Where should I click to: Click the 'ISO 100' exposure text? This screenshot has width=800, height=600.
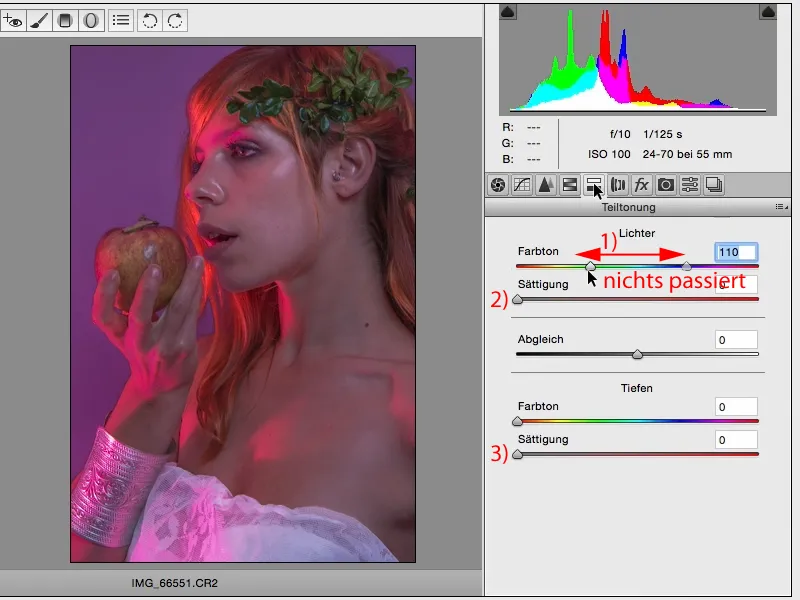point(609,154)
